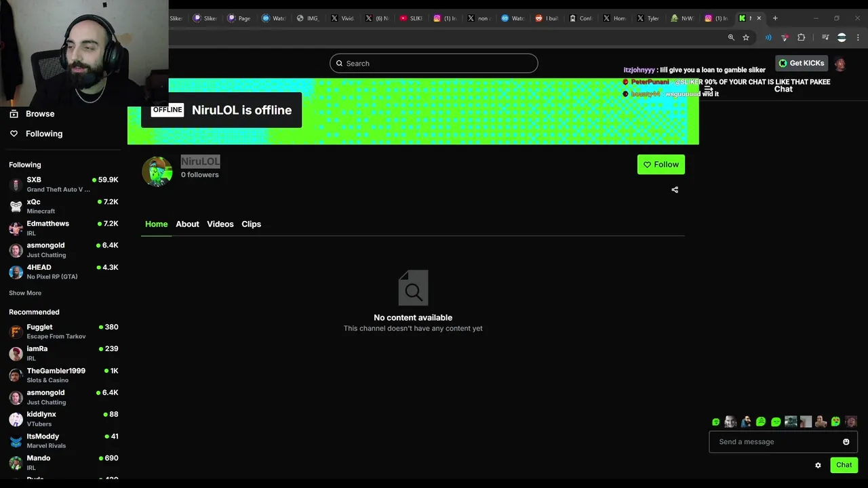Open the Browse page from the sidebar
Image resolution: width=868 pixels, height=488 pixels.
[40, 114]
